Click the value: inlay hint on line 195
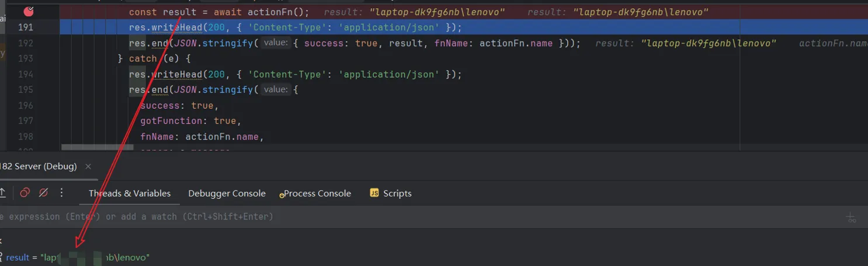 click(x=275, y=89)
